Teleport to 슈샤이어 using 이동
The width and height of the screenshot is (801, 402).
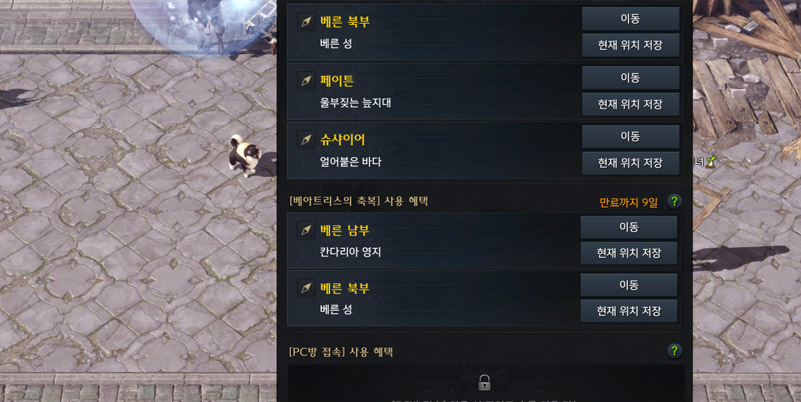coord(630,136)
